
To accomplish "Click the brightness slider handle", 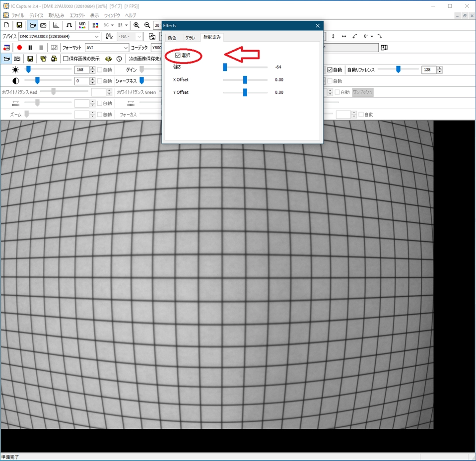I will pyautogui.click(x=28, y=69).
